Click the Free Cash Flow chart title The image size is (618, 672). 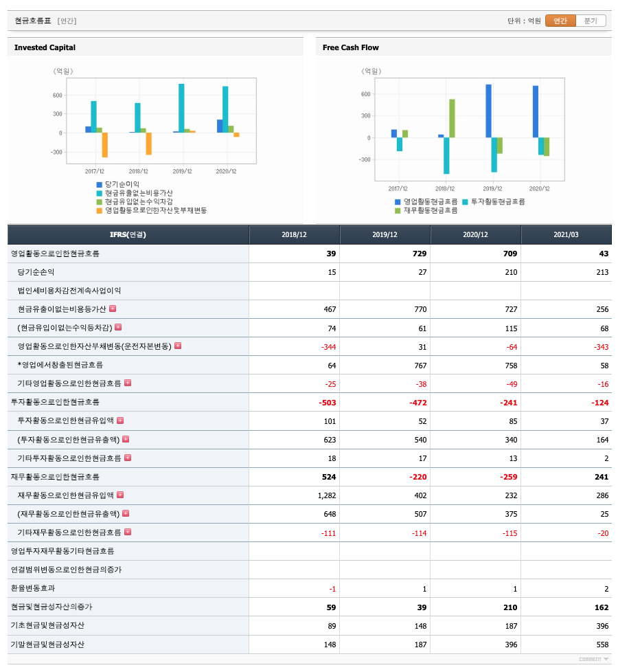(x=351, y=47)
